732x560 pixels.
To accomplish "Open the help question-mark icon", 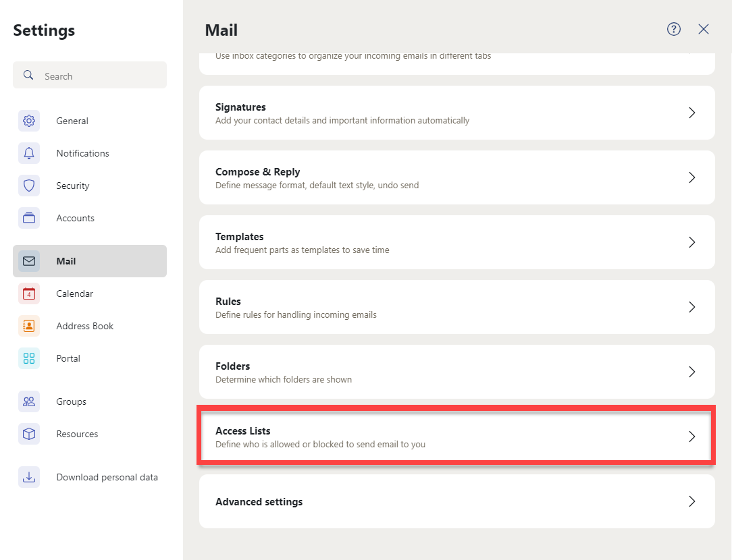I will (x=673, y=29).
